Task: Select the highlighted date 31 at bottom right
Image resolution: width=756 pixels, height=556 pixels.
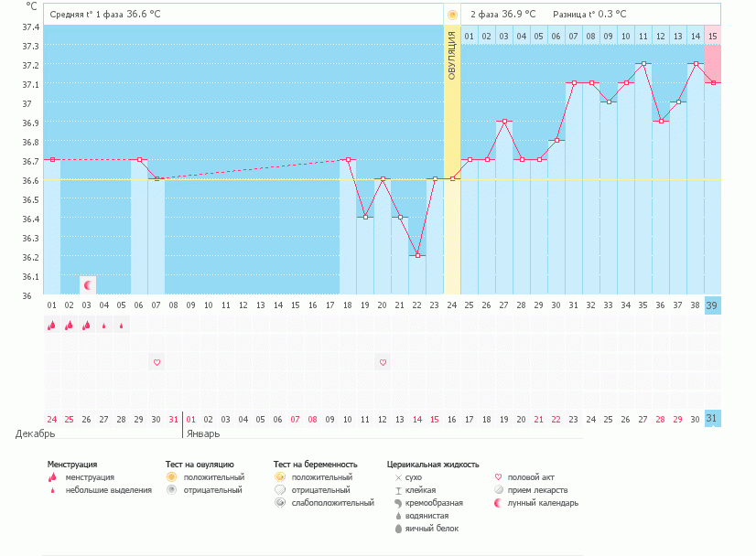Action: 712,419
